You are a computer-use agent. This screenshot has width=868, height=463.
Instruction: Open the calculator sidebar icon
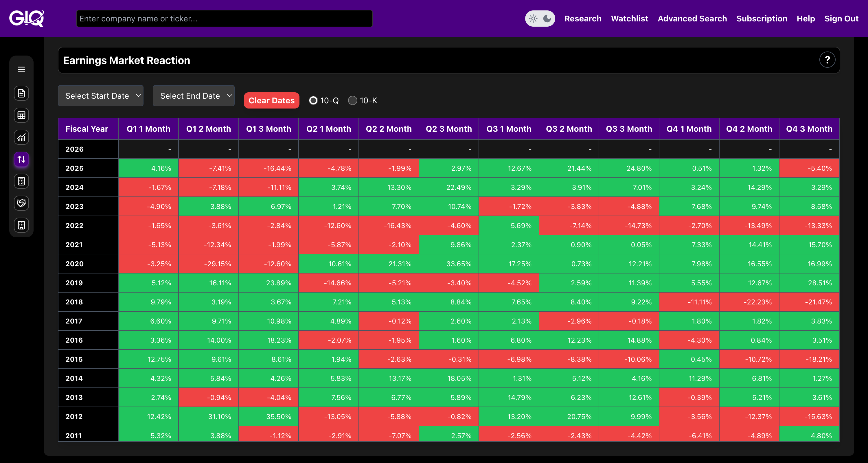[x=21, y=181]
